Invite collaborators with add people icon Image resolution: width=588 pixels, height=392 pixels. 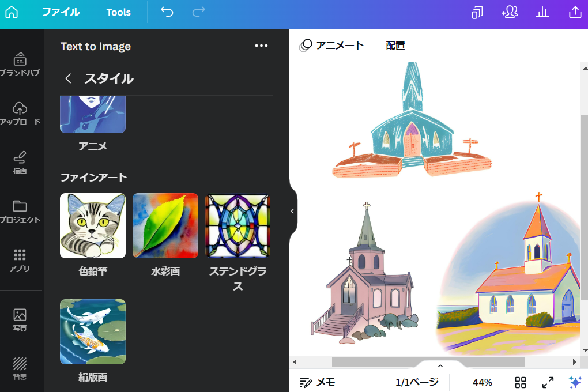510,12
